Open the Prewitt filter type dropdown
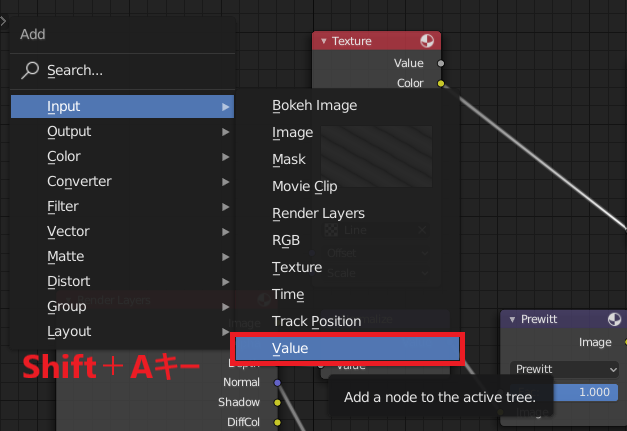 pyautogui.click(x=564, y=369)
